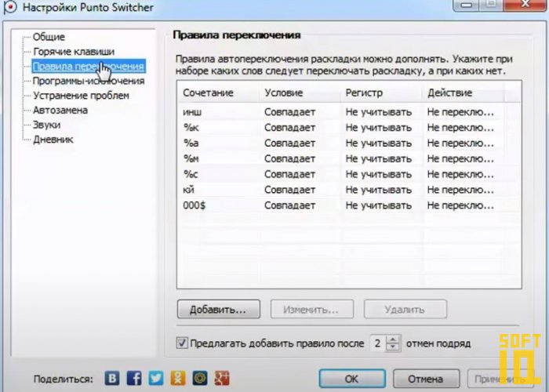Select the '%м' rule row

(x=349, y=158)
